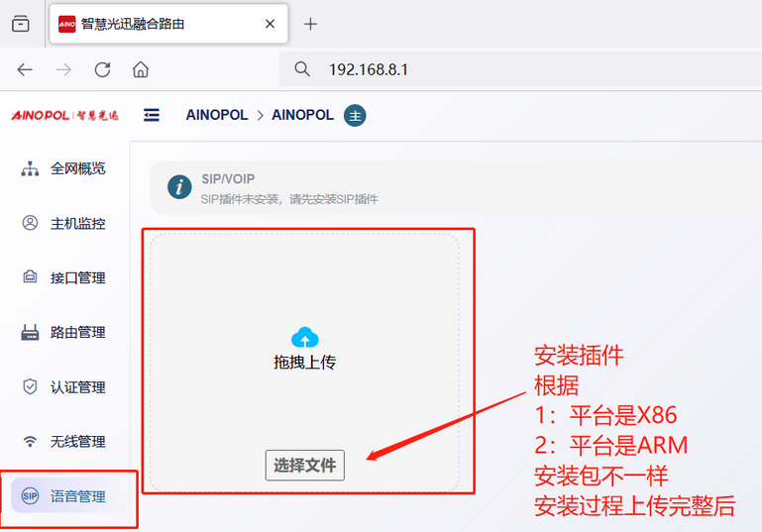Click the AINOPOL logo
The width and height of the screenshot is (762, 532).
(64, 116)
